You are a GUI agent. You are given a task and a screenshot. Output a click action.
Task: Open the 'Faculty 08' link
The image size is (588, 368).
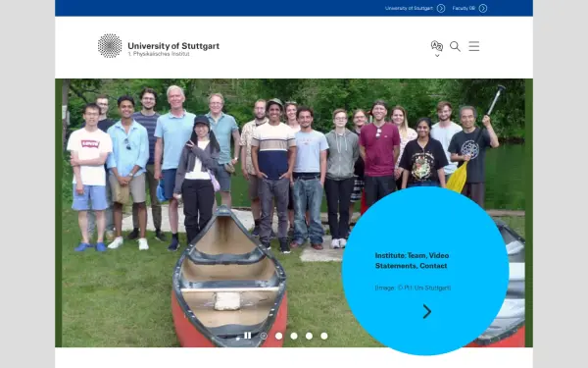pos(464,8)
